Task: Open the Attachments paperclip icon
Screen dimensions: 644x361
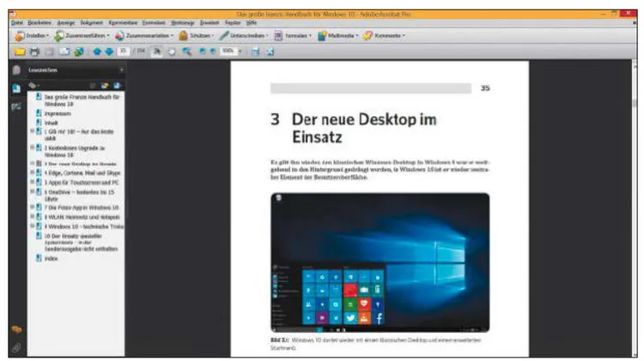Action: click(16, 348)
